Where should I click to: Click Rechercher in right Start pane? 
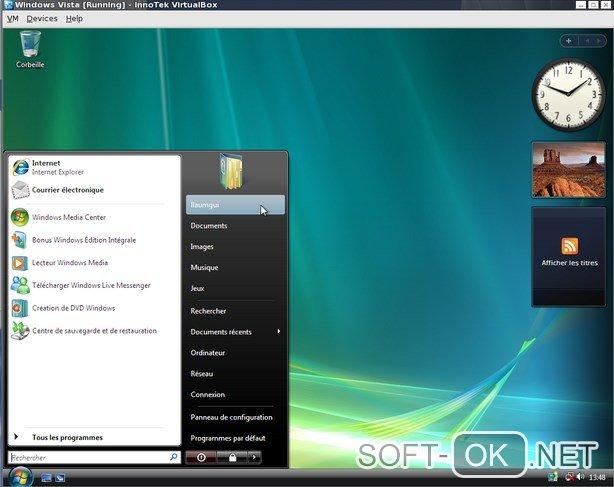point(208,311)
